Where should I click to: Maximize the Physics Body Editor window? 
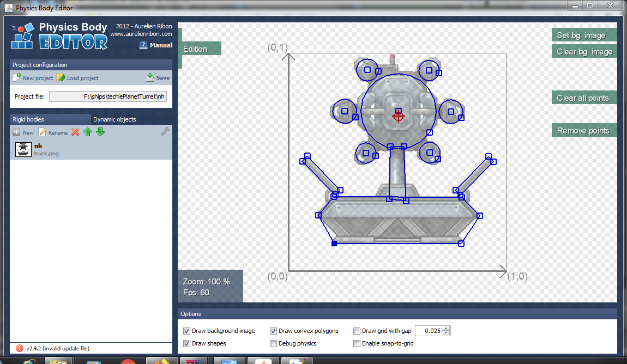click(x=590, y=5)
